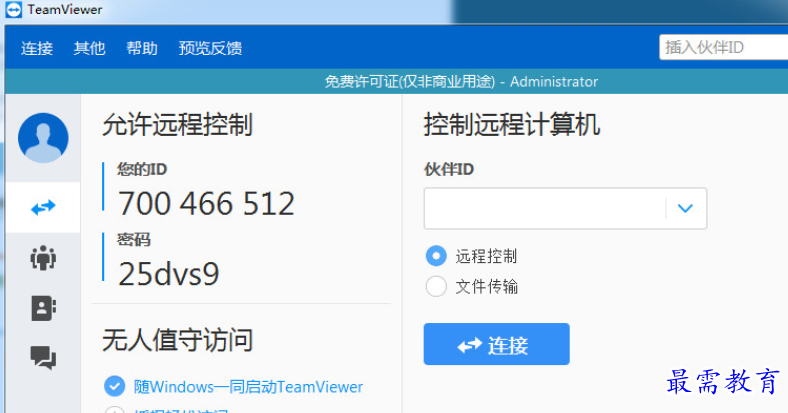Screen dimensions: 788x413
Task: Open the 连接 menu
Action: coord(37,48)
